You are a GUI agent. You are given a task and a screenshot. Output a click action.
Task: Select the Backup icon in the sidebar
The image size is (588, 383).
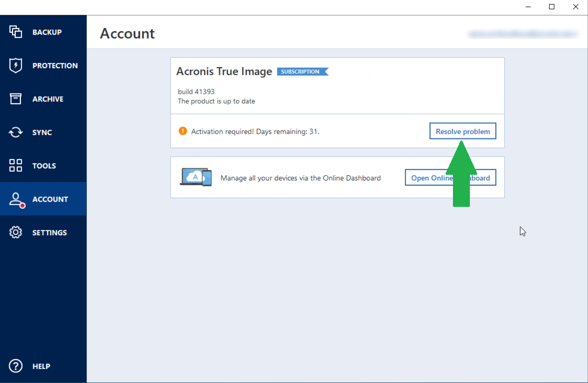[16, 32]
